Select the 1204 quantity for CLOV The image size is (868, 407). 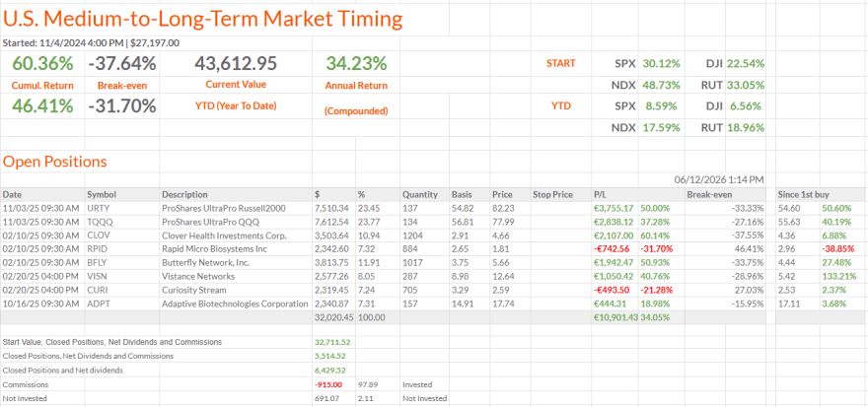(x=410, y=236)
